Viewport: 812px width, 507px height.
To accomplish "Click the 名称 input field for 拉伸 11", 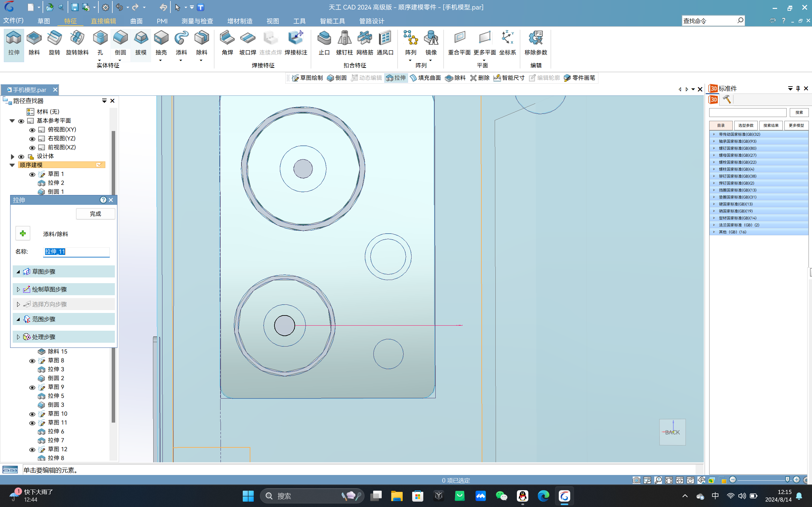I will click(76, 252).
